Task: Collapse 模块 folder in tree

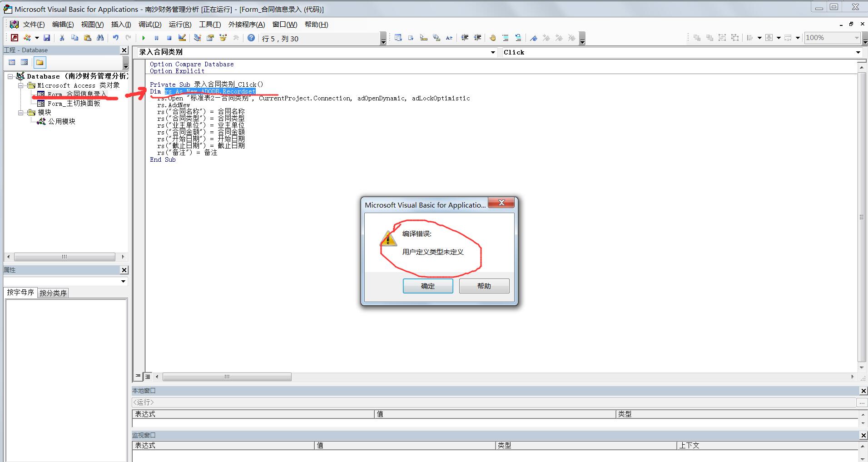Action: coord(21,112)
